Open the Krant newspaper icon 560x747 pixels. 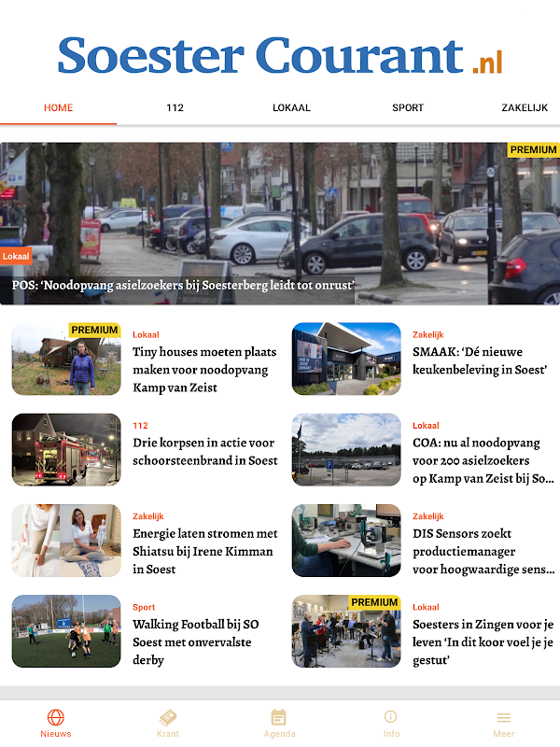(x=168, y=717)
